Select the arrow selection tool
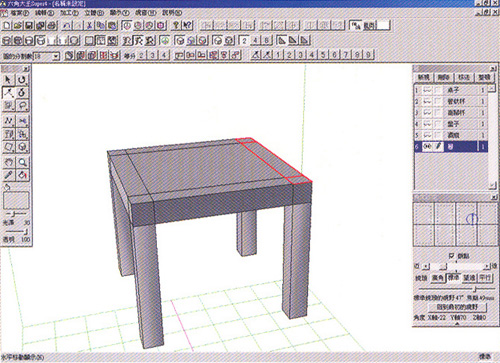Image resolution: width=500 pixels, height=363 pixels. pyautogui.click(x=8, y=79)
